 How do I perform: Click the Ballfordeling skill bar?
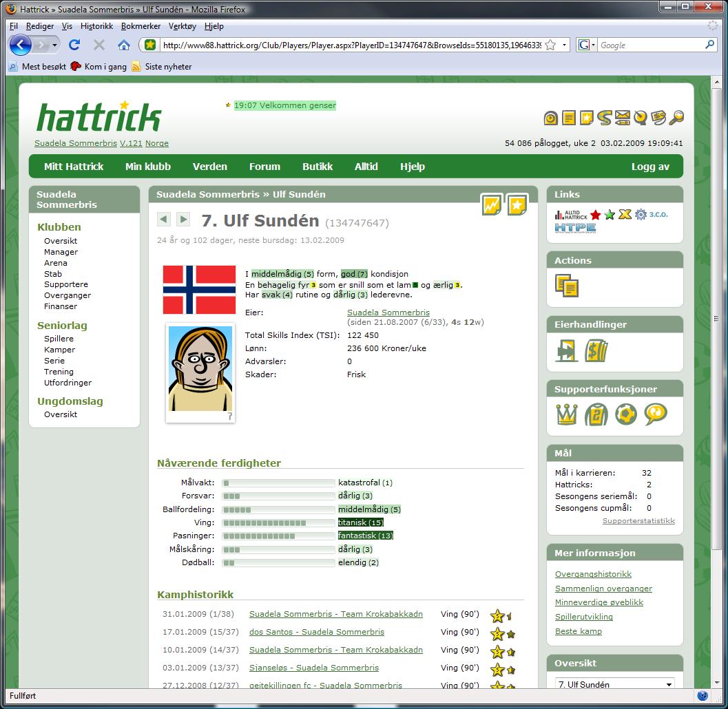pyautogui.click(x=278, y=509)
